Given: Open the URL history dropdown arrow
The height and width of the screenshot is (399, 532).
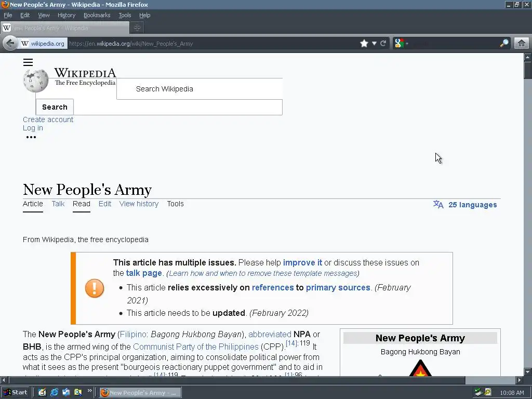Looking at the screenshot, I should [374, 44].
